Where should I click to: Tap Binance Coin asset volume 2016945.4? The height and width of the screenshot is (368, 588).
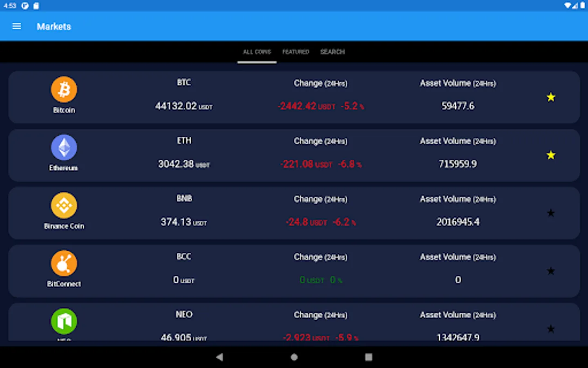[x=458, y=222]
